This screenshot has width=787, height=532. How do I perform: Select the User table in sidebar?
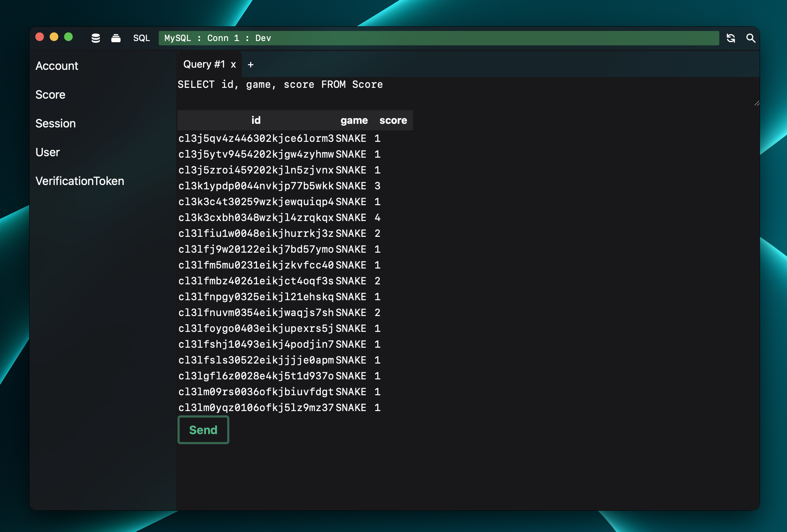(x=47, y=152)
